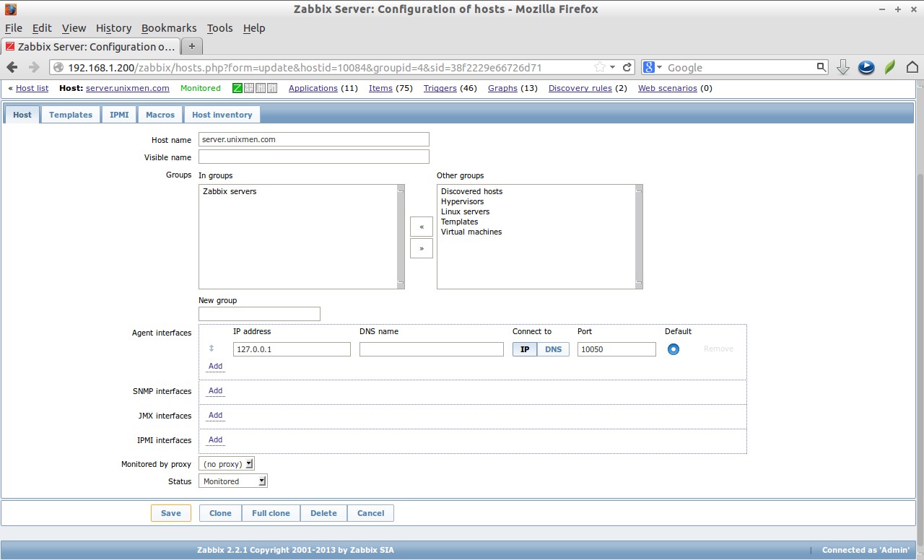Click the browser forward arrow
924x560 pixels.
tap(34, 67)
